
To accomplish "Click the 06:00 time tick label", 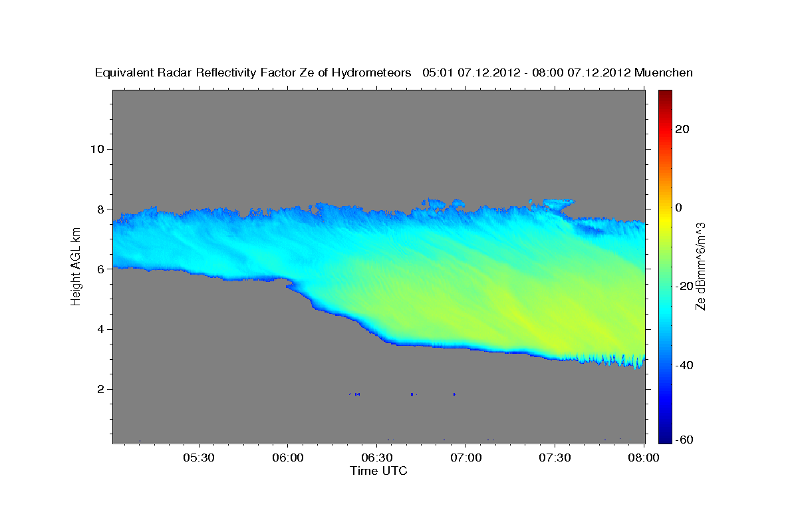I will [288, 458].
